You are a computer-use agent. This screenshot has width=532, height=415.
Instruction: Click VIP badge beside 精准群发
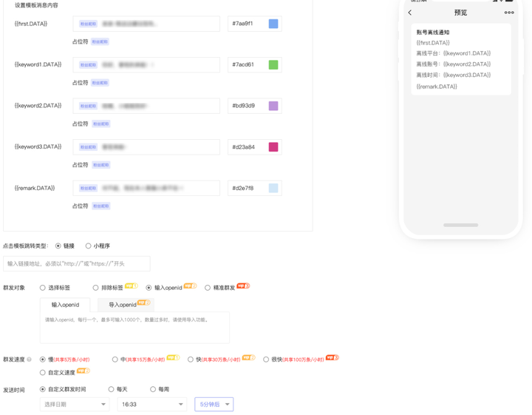(x=243, y=286)
